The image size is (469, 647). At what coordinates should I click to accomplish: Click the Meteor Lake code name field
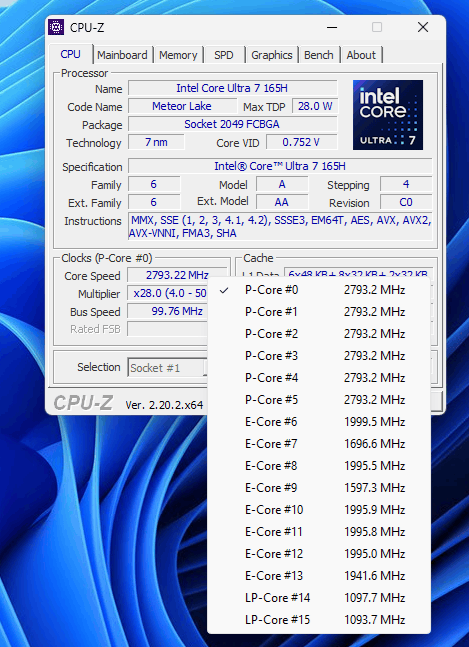182,106
